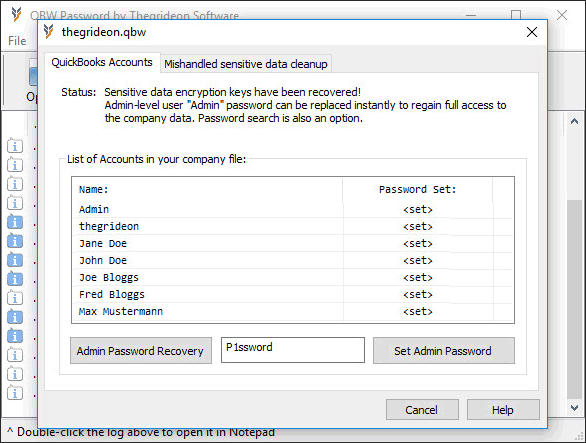Screen dimensions: 586x443
Task: Close the main QBW Password window
Action: point(562,15)
